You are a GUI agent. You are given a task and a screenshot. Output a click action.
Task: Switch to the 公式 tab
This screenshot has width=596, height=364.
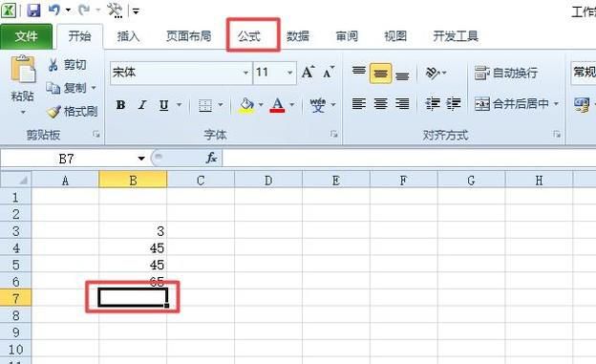click(x=249, y=36)
